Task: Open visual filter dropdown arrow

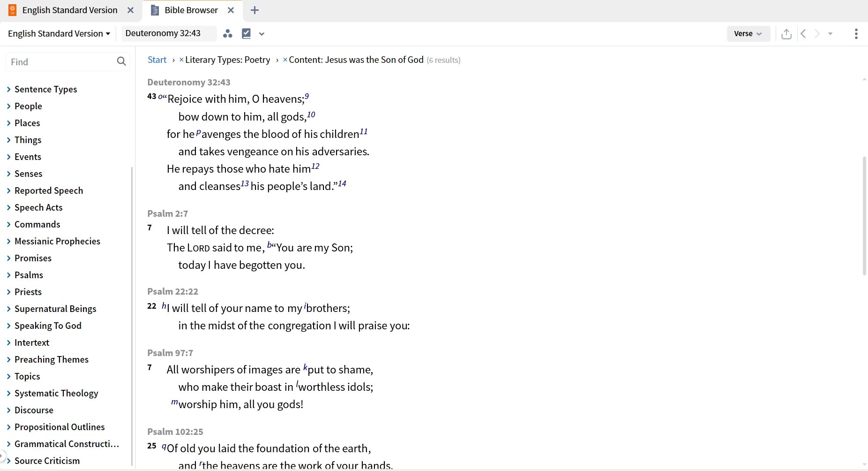Action: coord(262,34)
